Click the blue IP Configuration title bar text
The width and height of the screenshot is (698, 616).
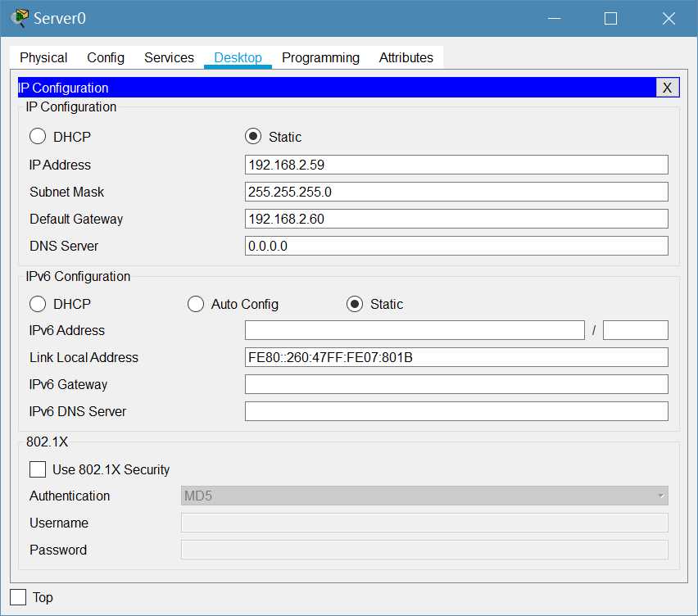pos(63,88)
